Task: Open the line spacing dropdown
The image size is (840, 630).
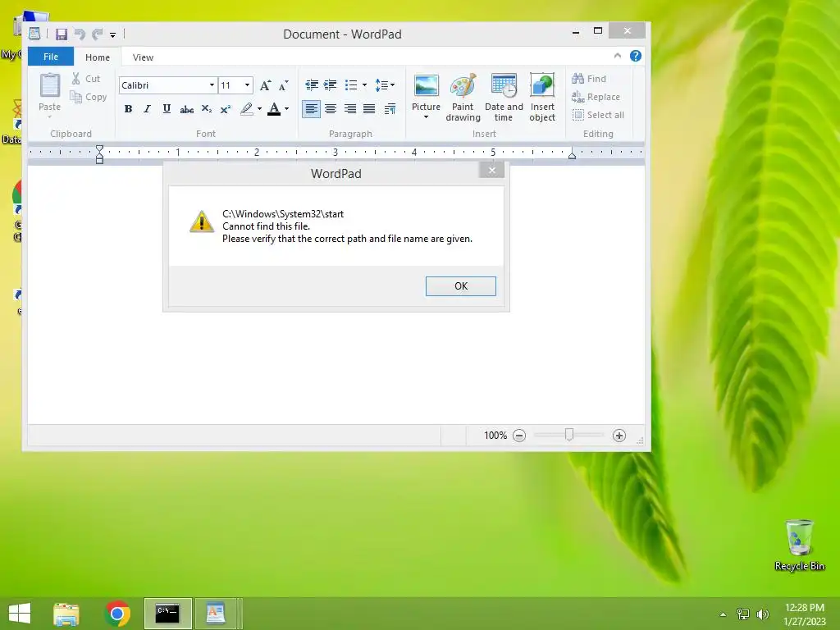Action: (x=386, y=85)
